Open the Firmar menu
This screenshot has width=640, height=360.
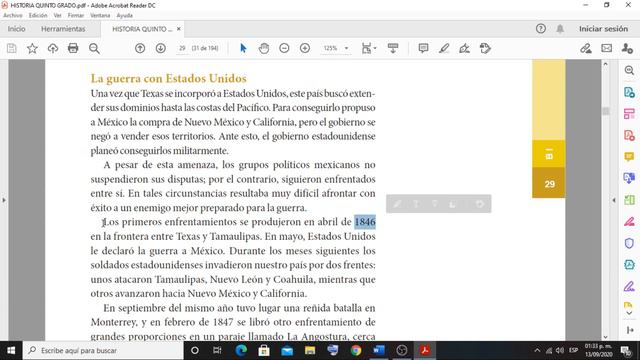(76, 16)
